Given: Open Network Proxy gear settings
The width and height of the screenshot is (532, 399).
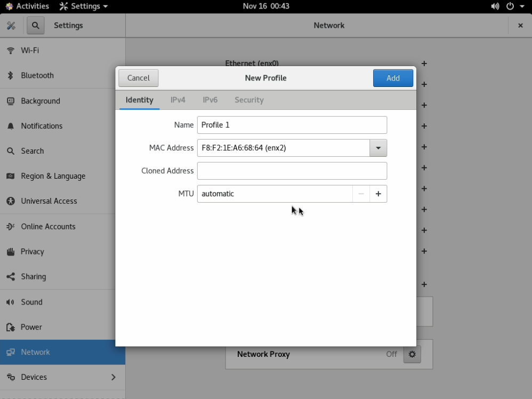Looking at the screenshot, I should click(x=412, y=354).
